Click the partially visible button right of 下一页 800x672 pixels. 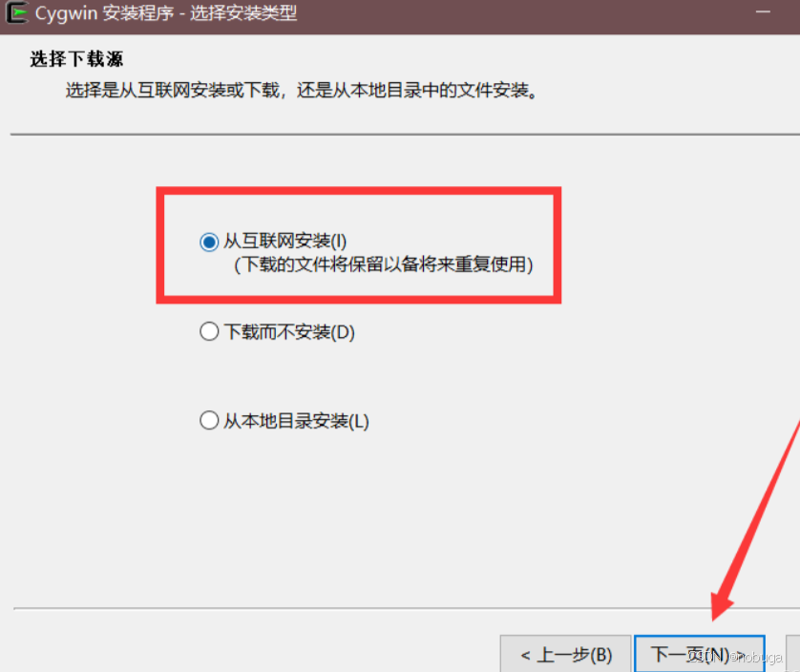pyautogui.click(x=793, y=654)
